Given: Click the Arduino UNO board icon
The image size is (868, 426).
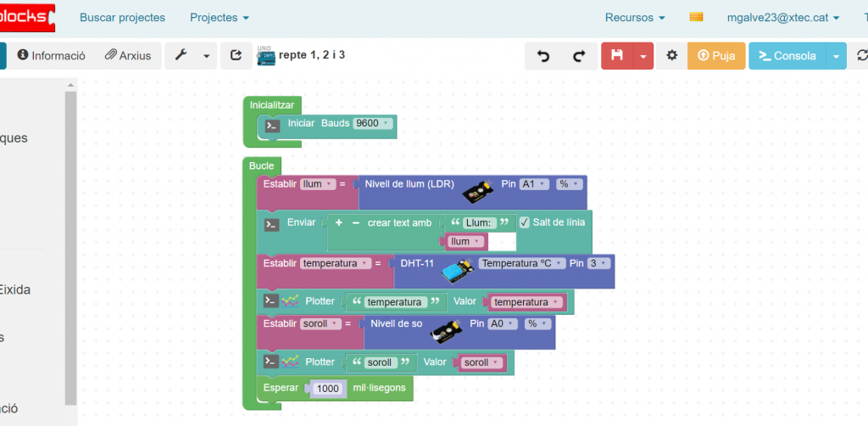Looking at the screenshot, I should 266,56.
